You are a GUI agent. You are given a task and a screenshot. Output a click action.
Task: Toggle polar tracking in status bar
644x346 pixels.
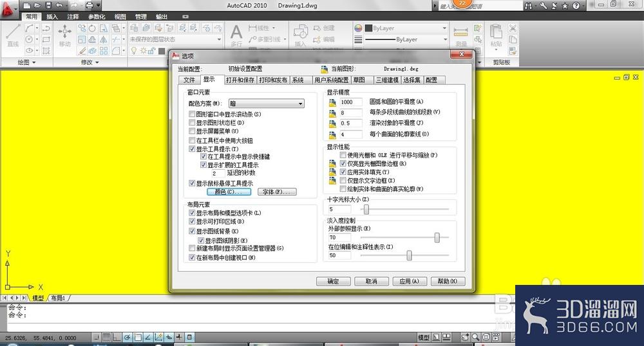point(128,338)
